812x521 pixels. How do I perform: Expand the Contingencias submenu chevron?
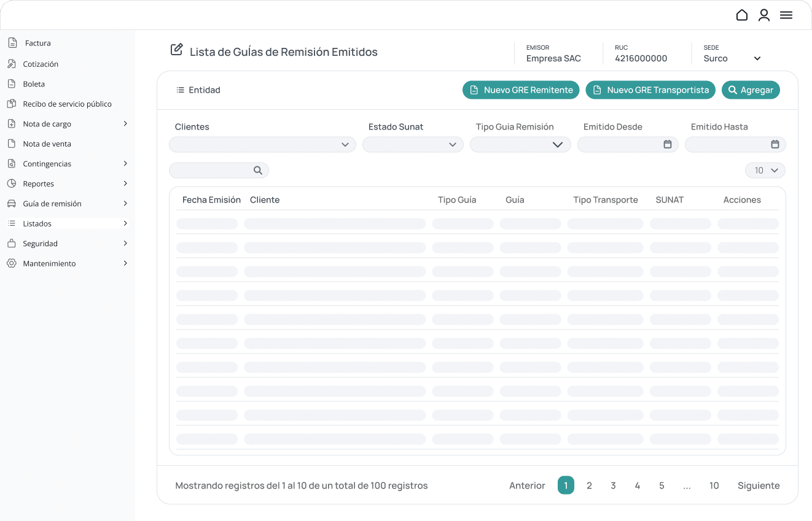[x=125, y=164]
